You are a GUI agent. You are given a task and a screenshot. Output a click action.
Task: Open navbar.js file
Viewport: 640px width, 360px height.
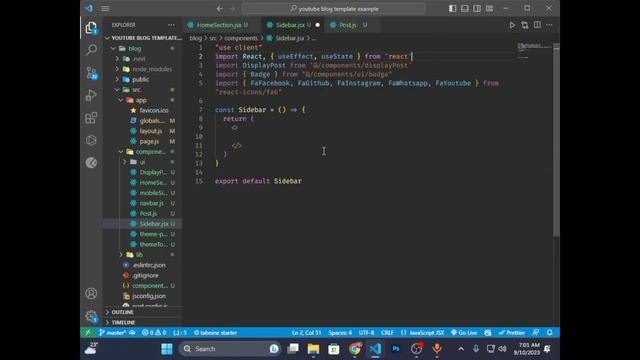click(x=151, y=203)
